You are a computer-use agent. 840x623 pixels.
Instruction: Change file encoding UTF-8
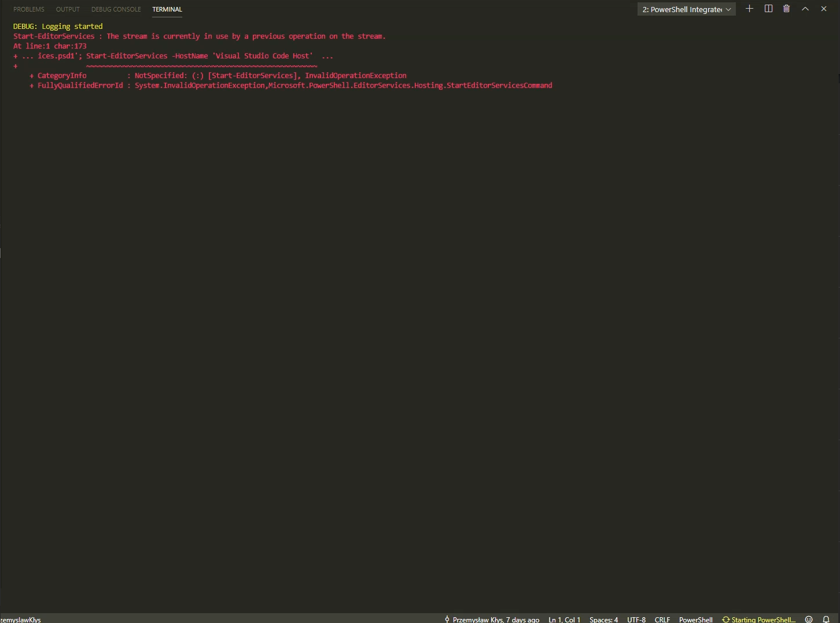pyautogui.click(x=636, y=619)
